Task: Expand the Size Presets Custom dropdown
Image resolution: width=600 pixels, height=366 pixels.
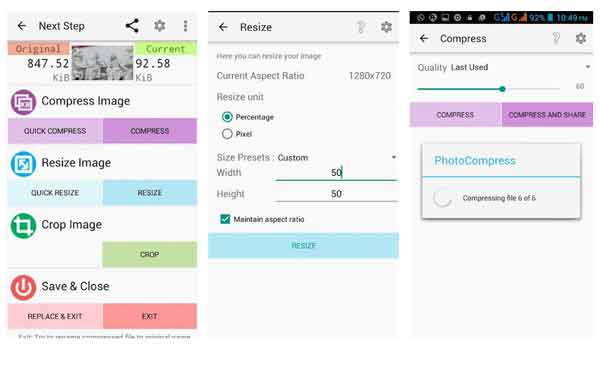Action: coord(337,157)
